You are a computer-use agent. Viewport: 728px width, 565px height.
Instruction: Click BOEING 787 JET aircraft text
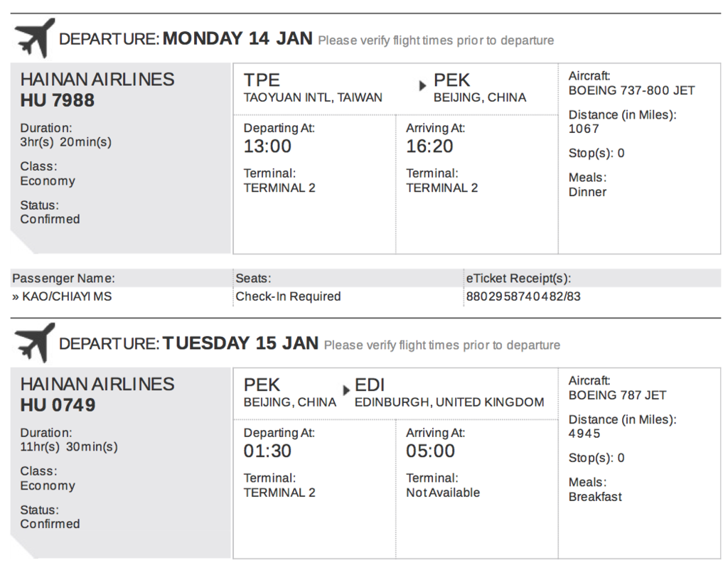coord(618,395)
